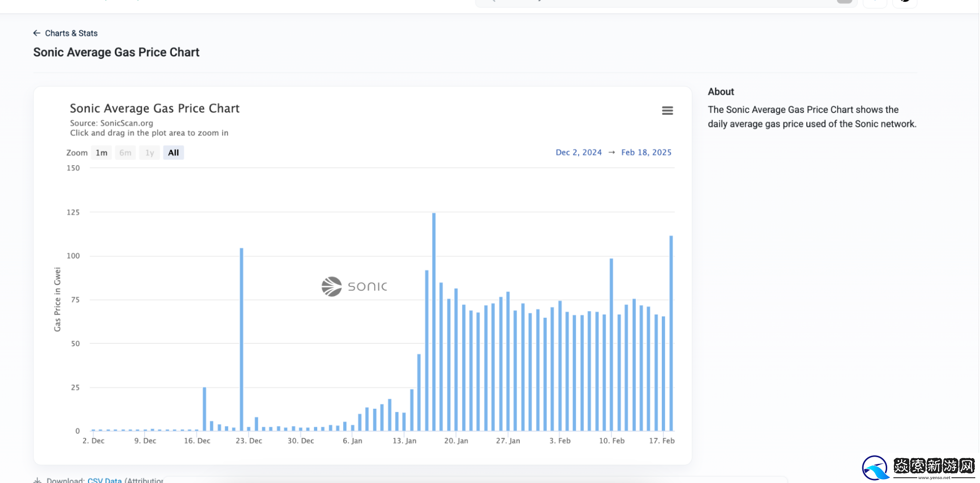Click the 10 Feb spike bar near 100
The height and width of the screenshot is (483, 980).
pos(611,345)
